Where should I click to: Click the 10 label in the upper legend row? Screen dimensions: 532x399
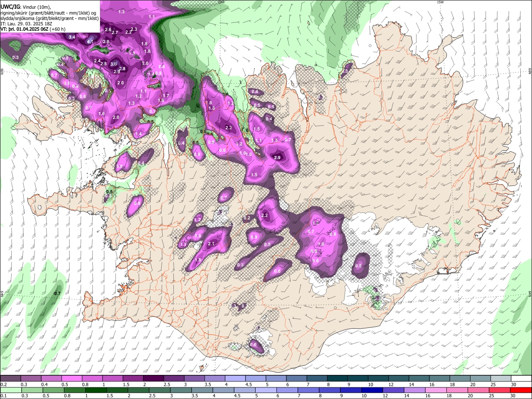[x=371, y=385]
